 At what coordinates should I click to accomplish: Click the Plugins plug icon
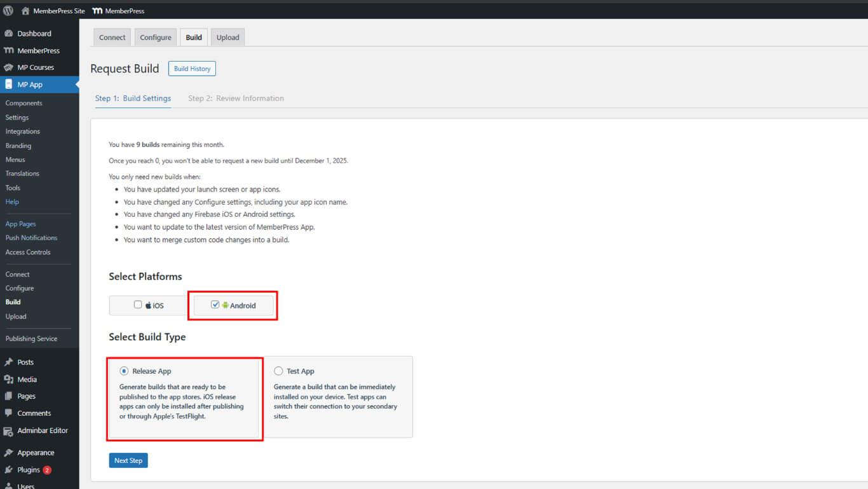click(8, 470)
